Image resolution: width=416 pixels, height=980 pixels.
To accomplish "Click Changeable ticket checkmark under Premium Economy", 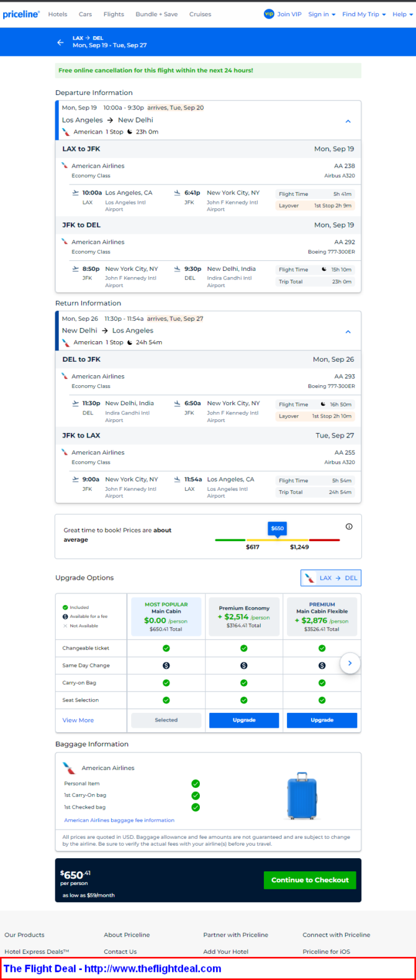I will click(244, 648).
